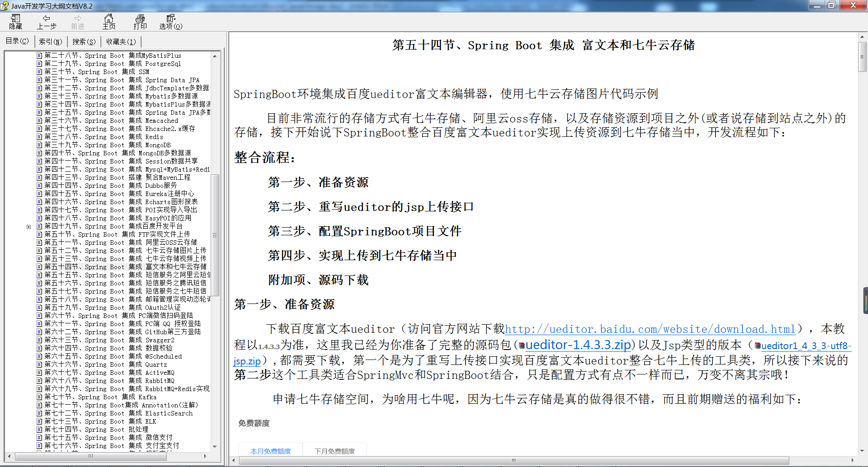Click page icon for 第六十七节 ActiveMQ
The image size is (868, 467).
coord(39,373)
